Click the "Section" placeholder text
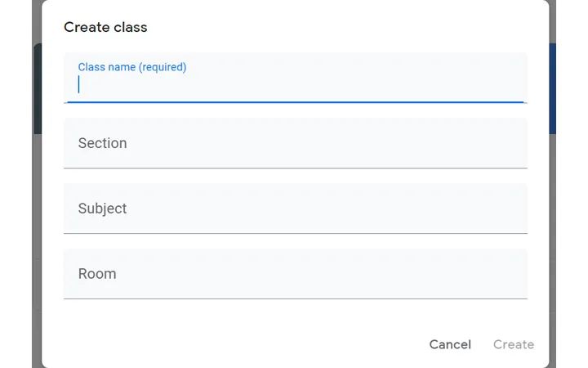Screen dimensions: 588x368 point(102,143)
